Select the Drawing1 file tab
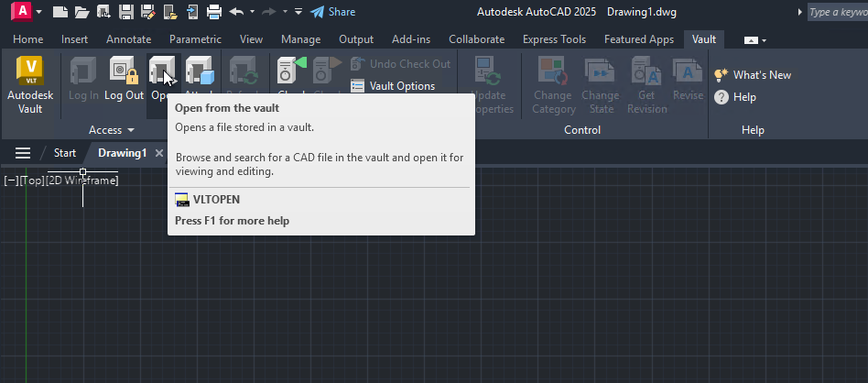 coord(123,153)
